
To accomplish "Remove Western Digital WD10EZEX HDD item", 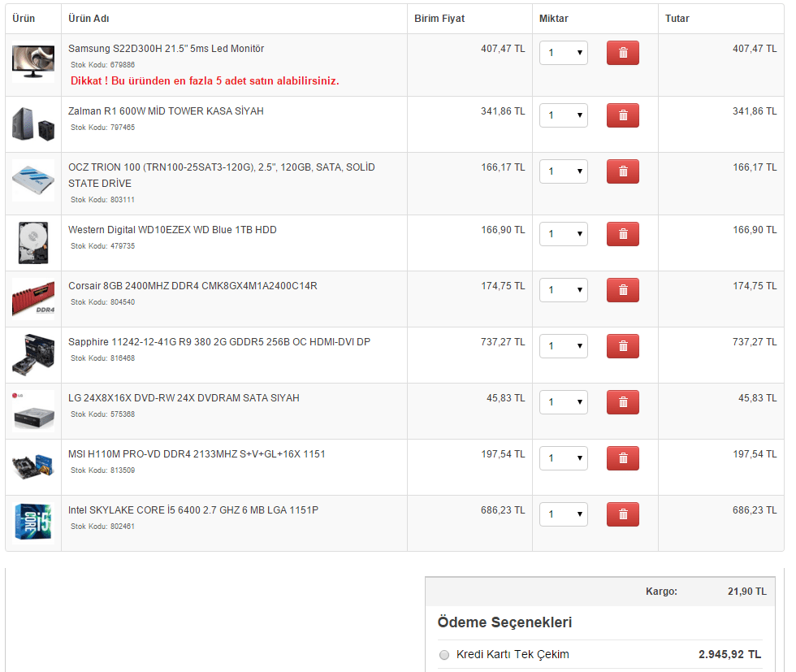I will tap(623, 234).
